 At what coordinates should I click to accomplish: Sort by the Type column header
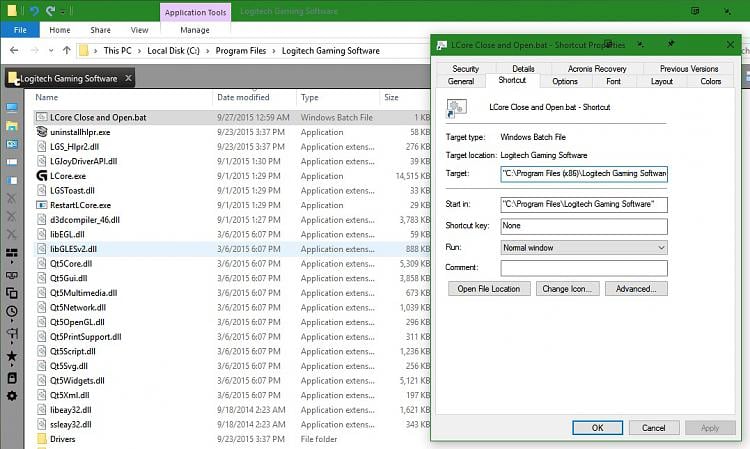309,97
